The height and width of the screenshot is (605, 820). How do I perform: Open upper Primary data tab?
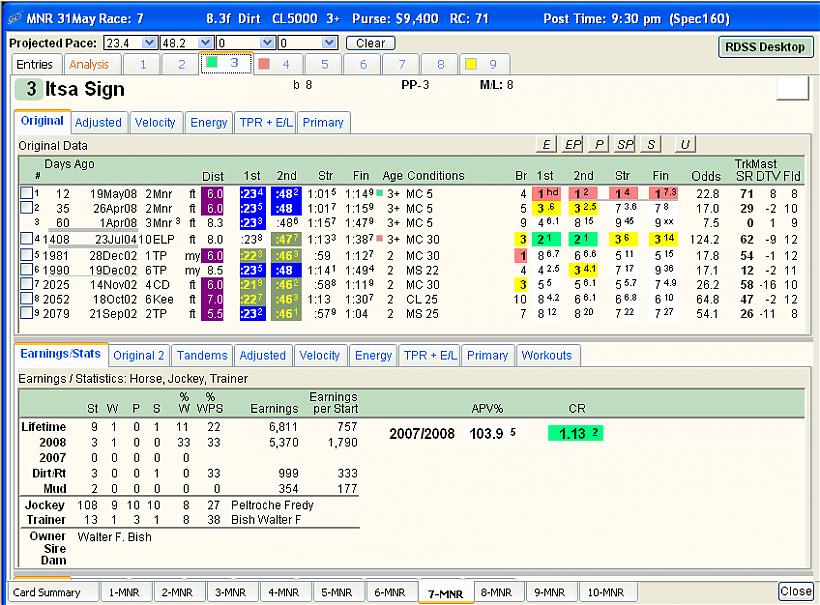tap(323, 122)
